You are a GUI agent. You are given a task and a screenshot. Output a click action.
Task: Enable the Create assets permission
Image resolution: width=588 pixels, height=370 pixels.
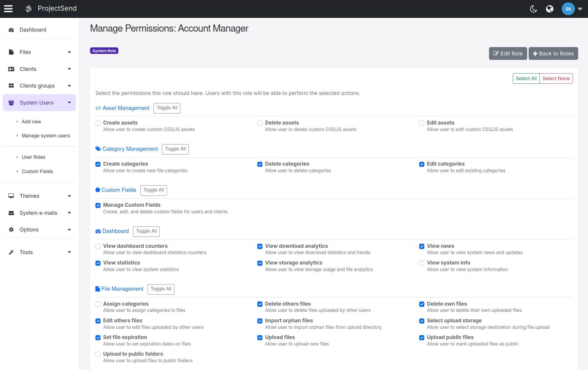98,123
